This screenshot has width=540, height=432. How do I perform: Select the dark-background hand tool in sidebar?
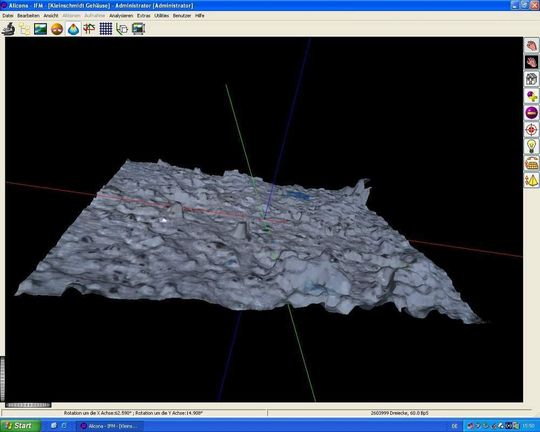coord(531,62)
